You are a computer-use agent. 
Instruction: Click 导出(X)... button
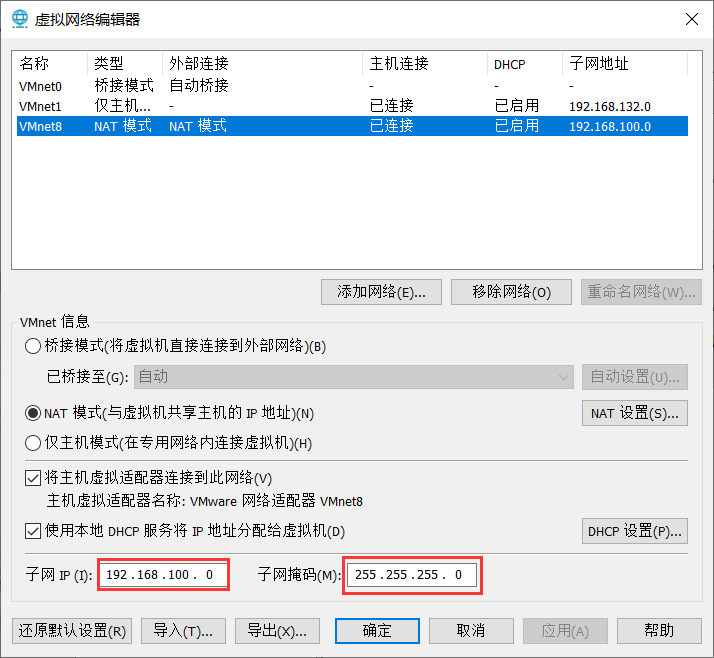[x=277, y=631]
